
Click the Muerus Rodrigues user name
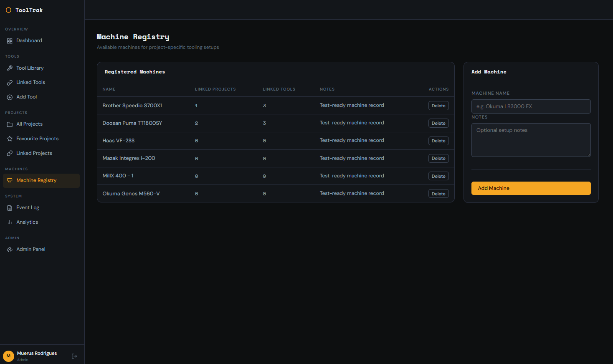pos(37,353)
